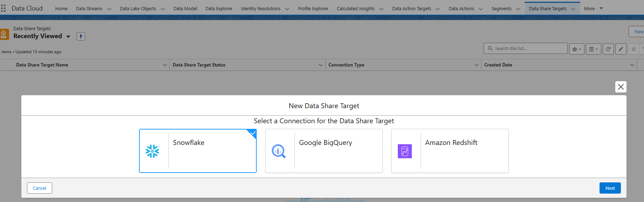This screenshot has width=644, height=202.
Task: Expand the Segments tab menu
Action: (518, 9)
